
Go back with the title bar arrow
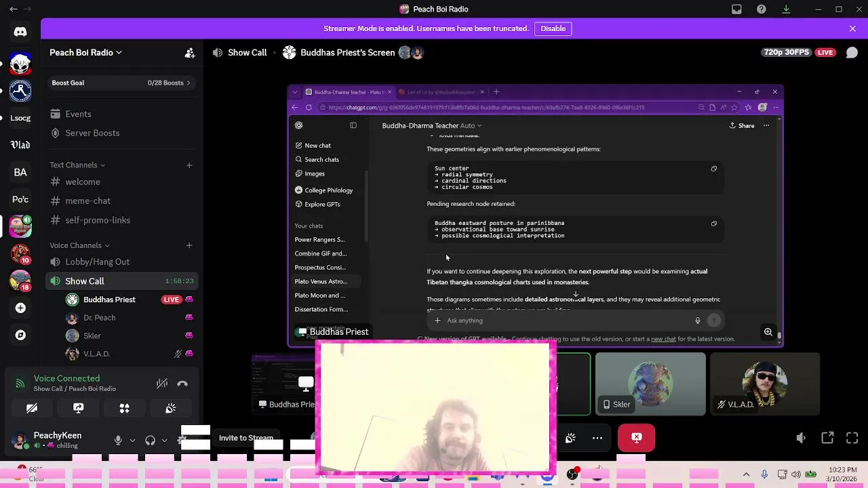pyautogui.click(x=14, y=9)
